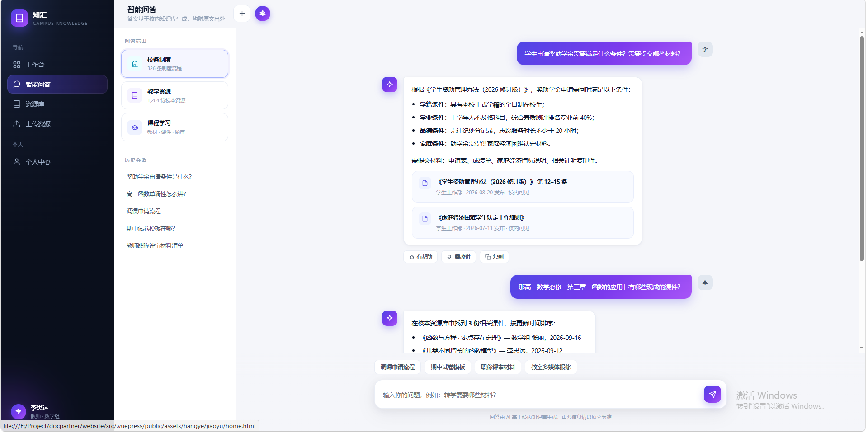
Task: Click the 个人中心 person icon
Action: pyautogui.click(x=17, y=162)
